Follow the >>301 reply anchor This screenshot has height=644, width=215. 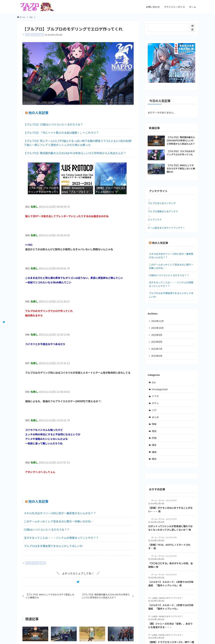click(x=29, y=245)
